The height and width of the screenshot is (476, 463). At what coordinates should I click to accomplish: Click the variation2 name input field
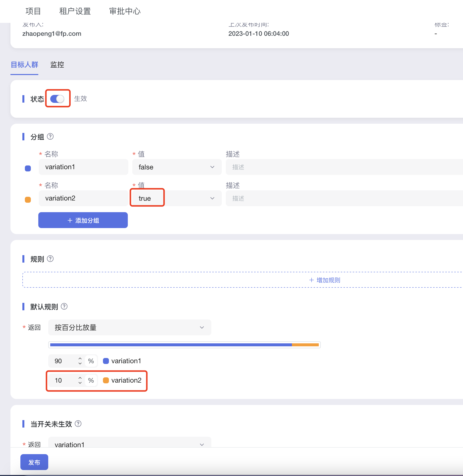(83, 198)
